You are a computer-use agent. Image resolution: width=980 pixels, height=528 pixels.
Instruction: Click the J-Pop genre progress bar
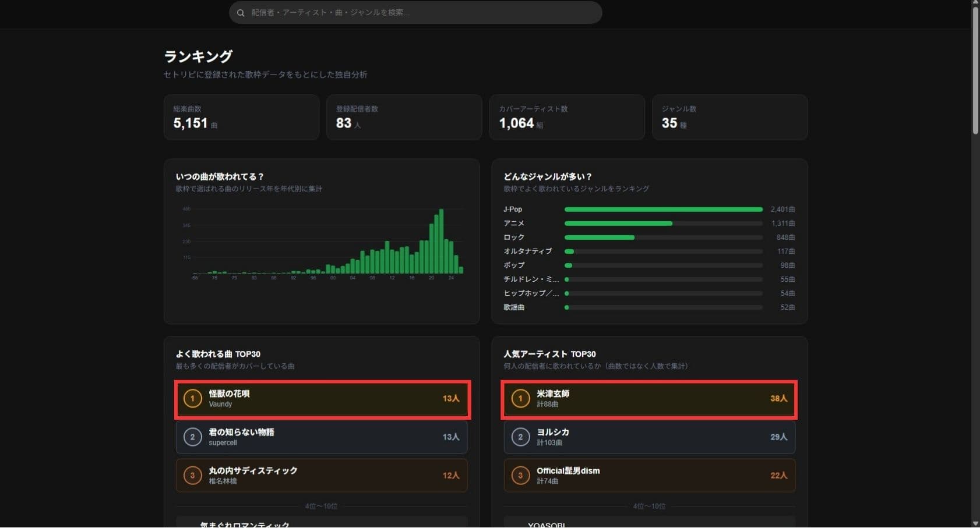(663, 210)
